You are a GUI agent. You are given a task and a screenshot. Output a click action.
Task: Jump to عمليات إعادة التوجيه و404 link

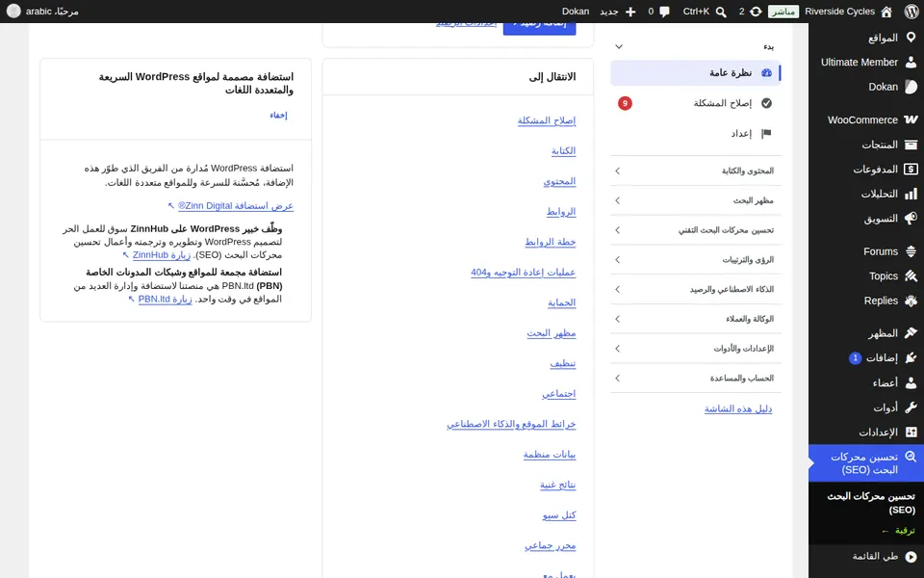524,273
